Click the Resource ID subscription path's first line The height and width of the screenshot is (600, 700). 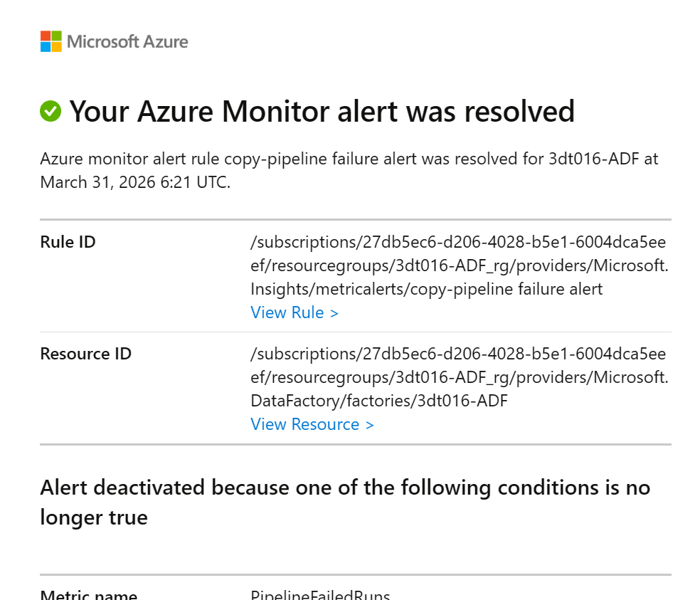point(458,354)
